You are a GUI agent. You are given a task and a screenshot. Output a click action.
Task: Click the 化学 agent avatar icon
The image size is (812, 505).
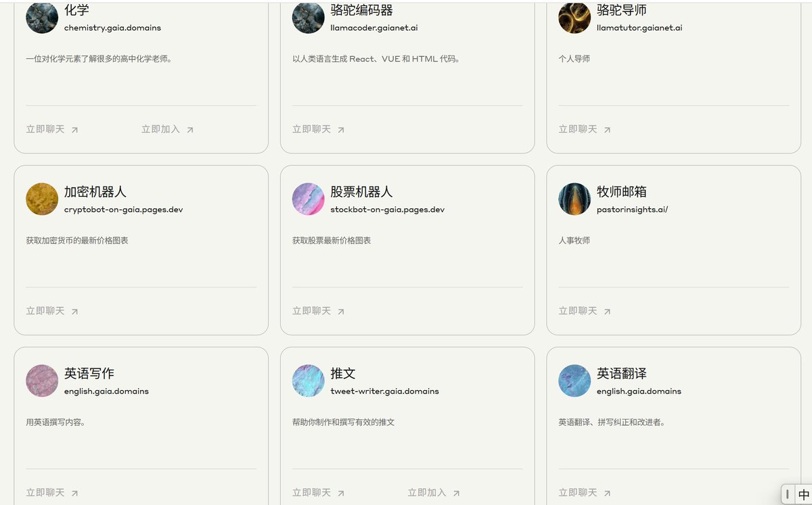click(x=42, y=18)
